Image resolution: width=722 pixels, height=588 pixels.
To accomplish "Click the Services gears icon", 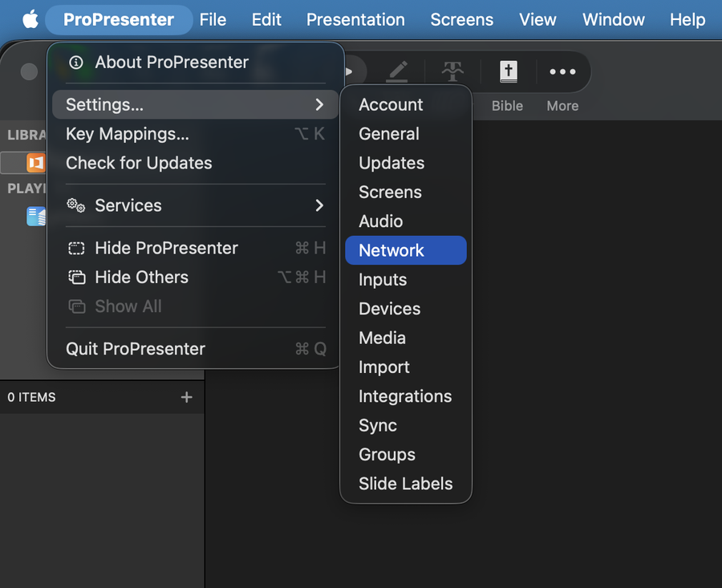I will (76, 205).
